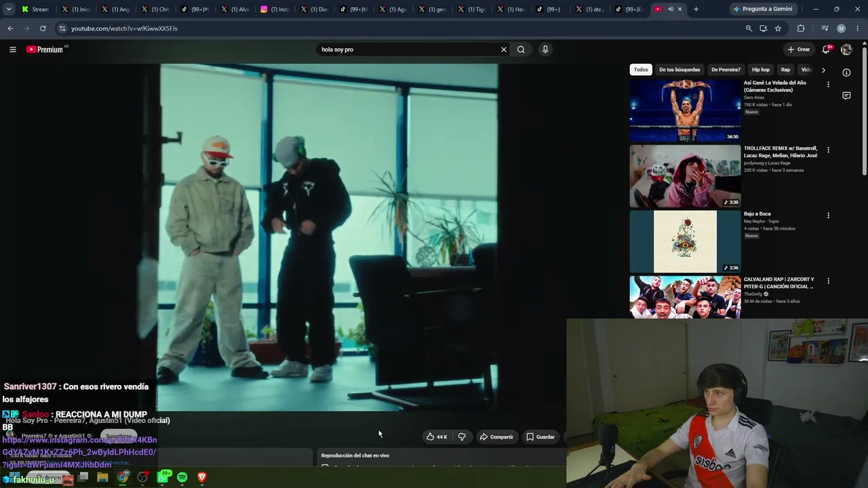Image resolution: width=868 pixels, height=488 pixels.
Task: Open install/cast icon in the address bar
Action: click(764, 28)
